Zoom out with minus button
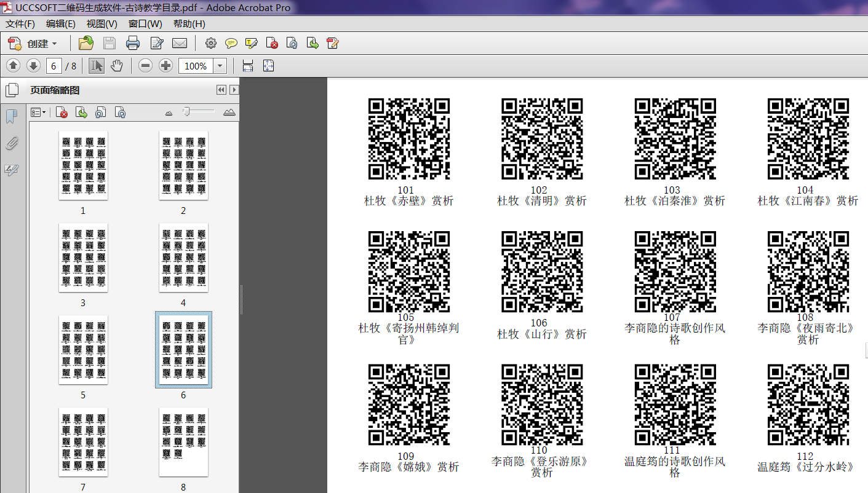 coord(146,66)
